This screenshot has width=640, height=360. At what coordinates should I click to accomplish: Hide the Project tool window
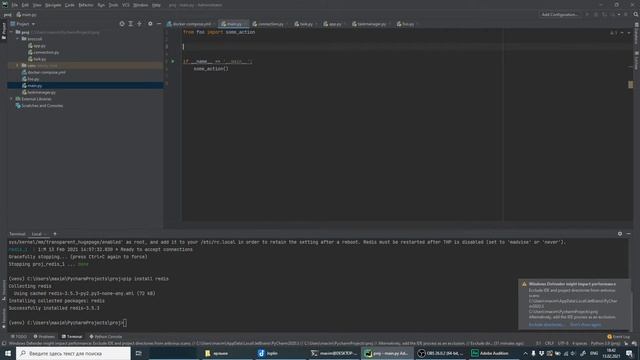pos(159,24)
